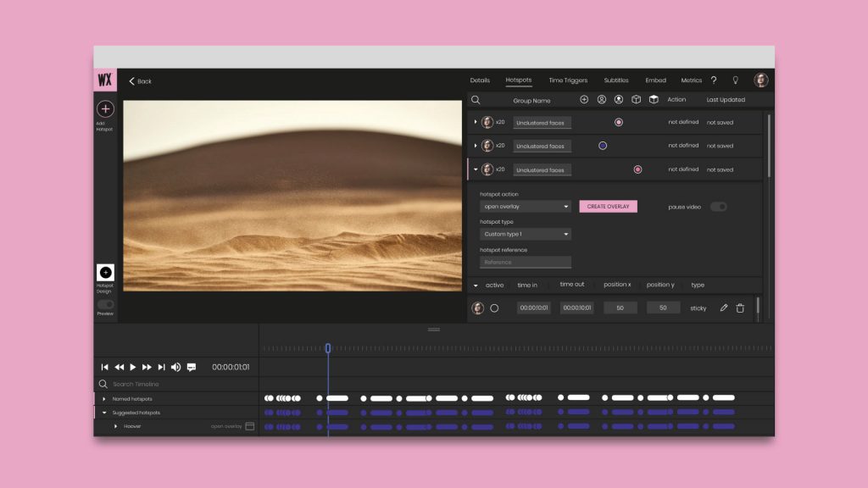Screen dimensions: 868x488
Task: Toggle the pause video switch
Action: 718,207
